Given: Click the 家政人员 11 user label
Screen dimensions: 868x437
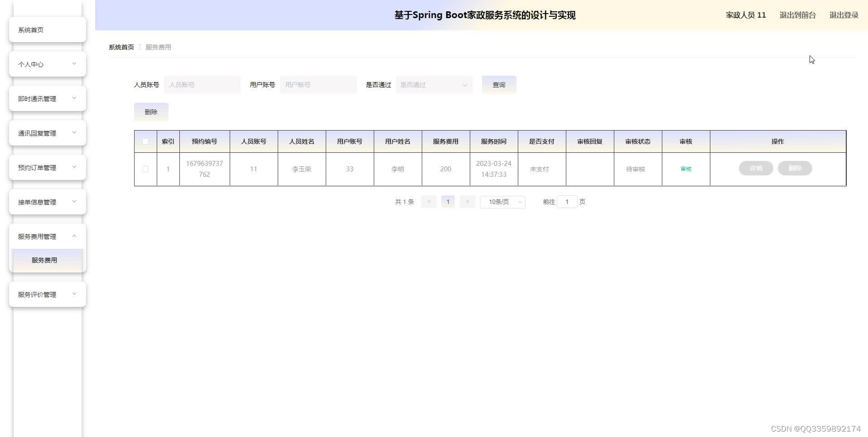Looking at the screenshot, I should coord(746,15).
